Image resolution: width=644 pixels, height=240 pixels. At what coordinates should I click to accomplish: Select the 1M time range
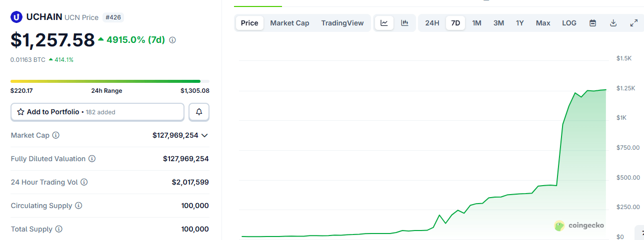tap(476, 23)
